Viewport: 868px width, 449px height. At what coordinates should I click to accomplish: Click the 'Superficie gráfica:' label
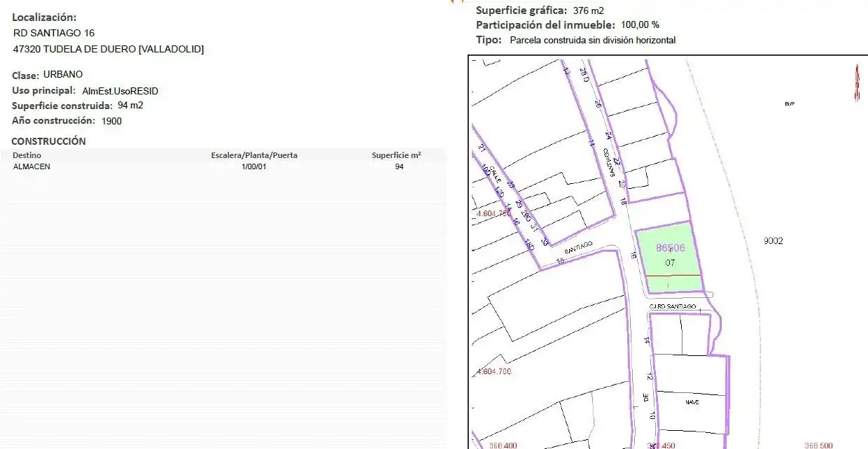coord(521,10)
